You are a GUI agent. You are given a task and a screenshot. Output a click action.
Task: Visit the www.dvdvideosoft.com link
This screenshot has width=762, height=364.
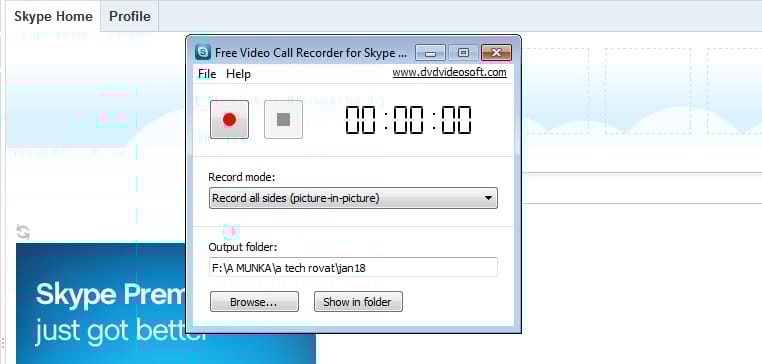tap(450, 72)
